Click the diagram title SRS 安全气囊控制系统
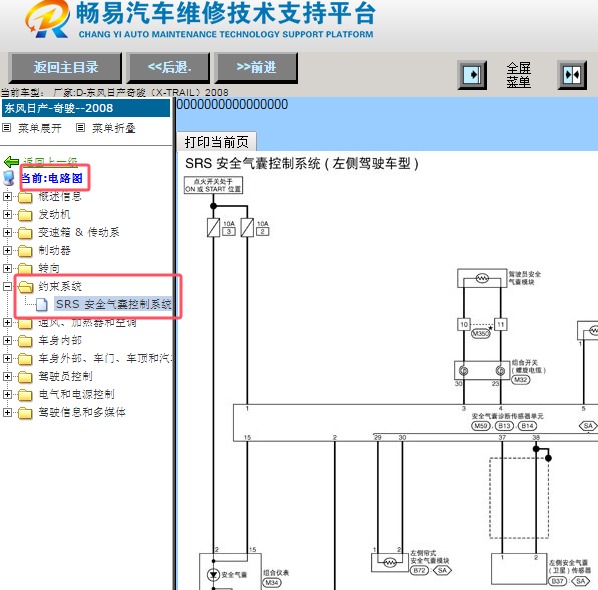Screen dimensions: 598x590 (x=302, y=164)
